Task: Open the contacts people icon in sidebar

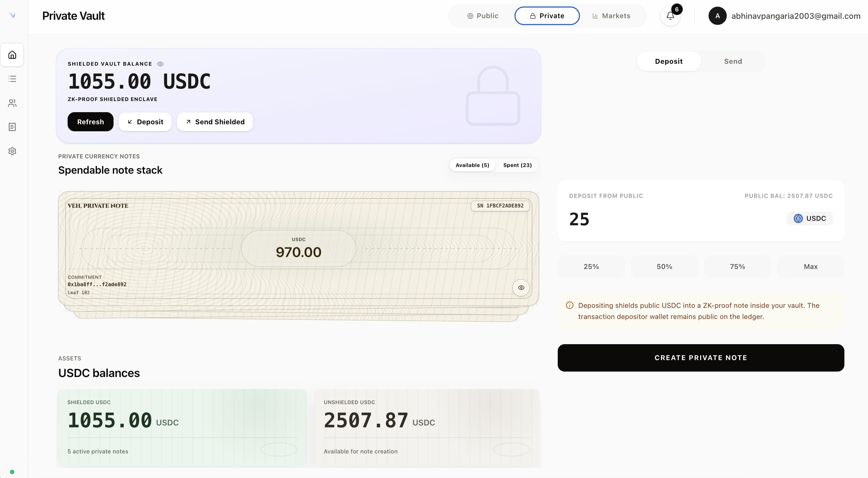Action: 12,103
